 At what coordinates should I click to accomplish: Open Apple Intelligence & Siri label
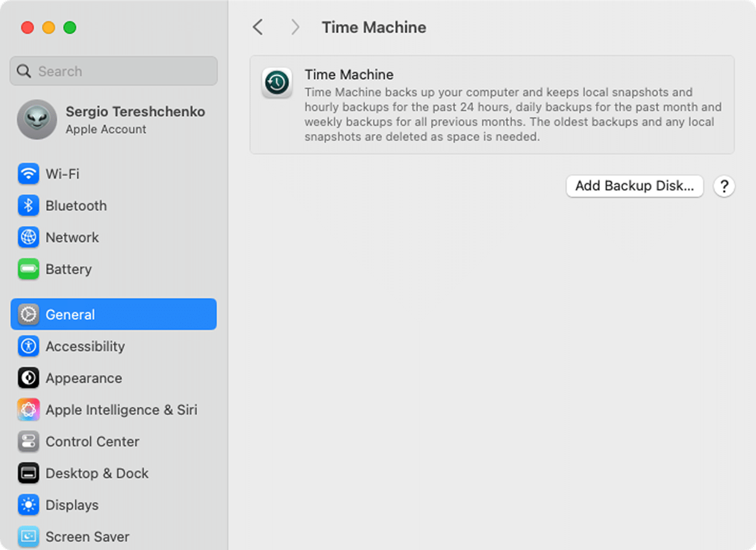coord(122,410)
